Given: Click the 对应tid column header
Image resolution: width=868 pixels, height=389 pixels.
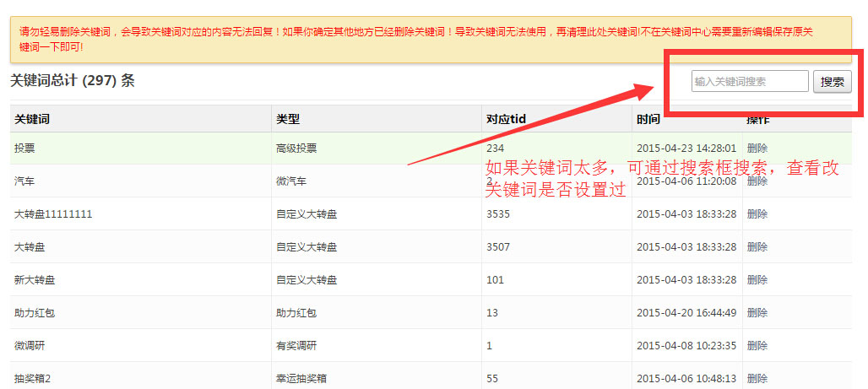Looking at the screenshot, I should (x=506, y=120).
